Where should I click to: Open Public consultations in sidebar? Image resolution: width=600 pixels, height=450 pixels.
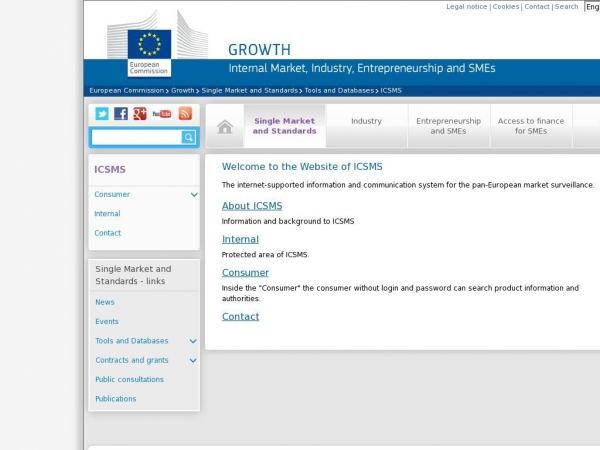click(x=129, y=379)
